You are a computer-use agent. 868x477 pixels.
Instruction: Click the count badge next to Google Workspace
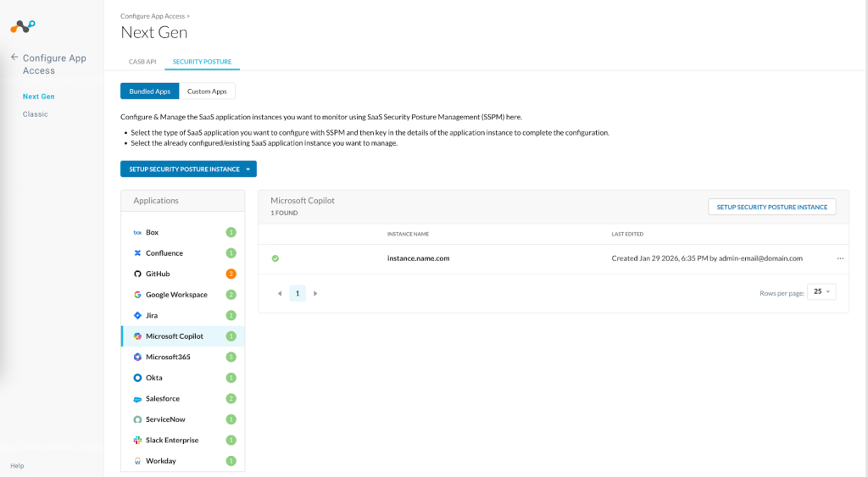pyautogui.click(x=231, y=294)
